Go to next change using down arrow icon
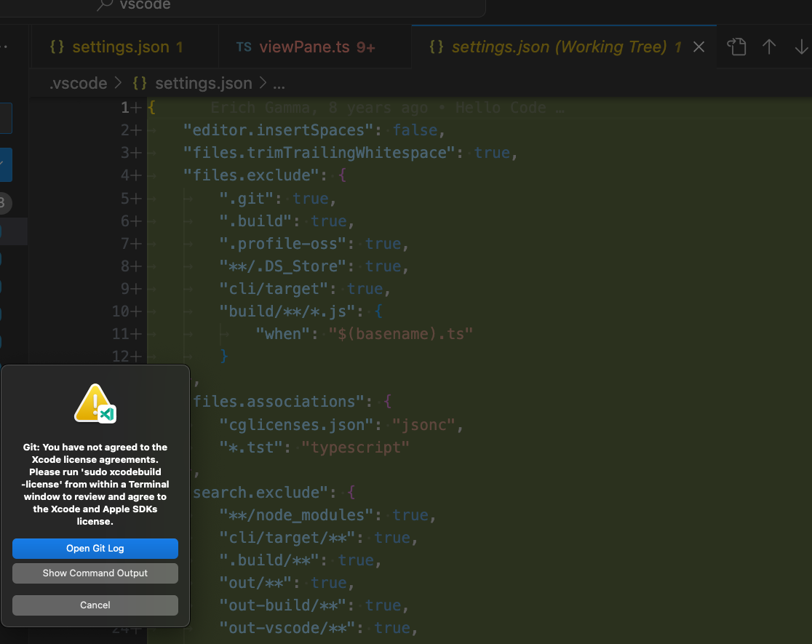The width and height of the screenshot is (812, 644). tap(801, 46)
